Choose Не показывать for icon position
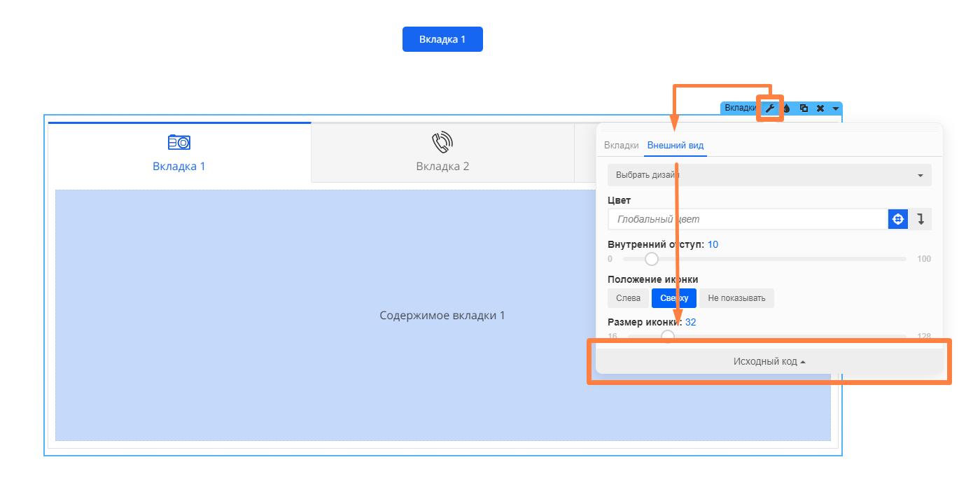Viewport: 980px width, 490px height. [x=736, y=298]
